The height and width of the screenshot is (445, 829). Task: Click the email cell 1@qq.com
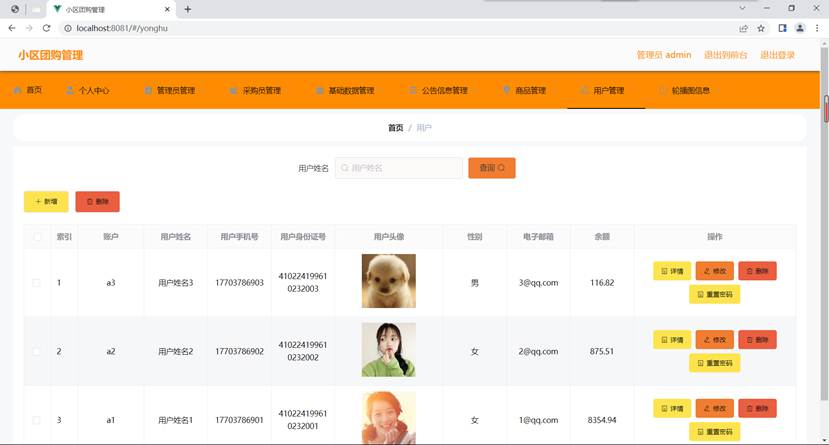[538, 420]
